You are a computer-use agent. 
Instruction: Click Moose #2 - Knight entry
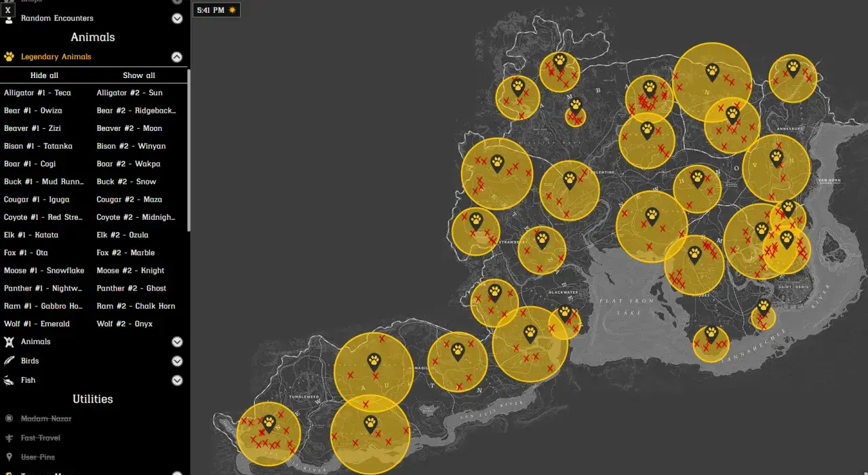130,270
